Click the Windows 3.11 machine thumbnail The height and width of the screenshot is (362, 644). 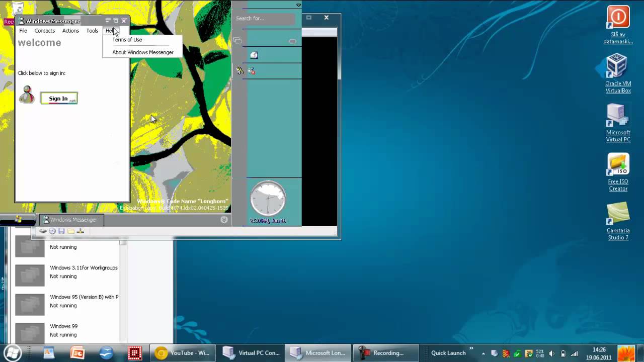pos(30,276)
